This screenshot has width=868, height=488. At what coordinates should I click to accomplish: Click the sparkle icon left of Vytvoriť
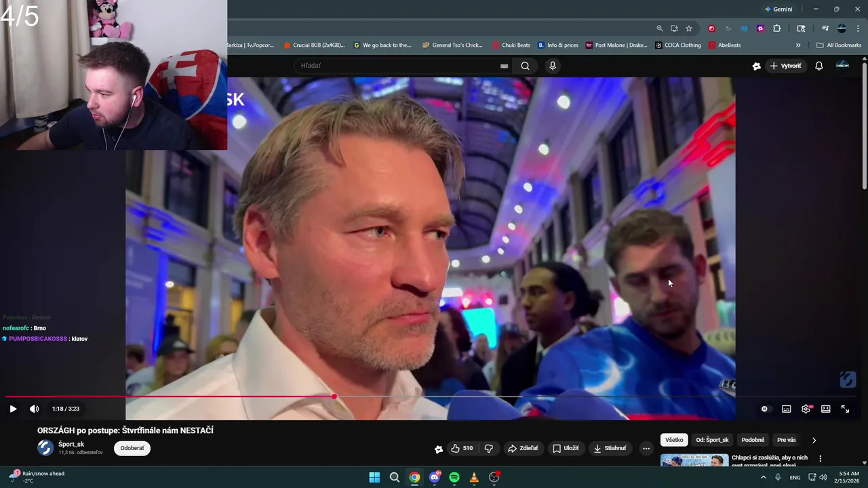[x=757, y=66]
